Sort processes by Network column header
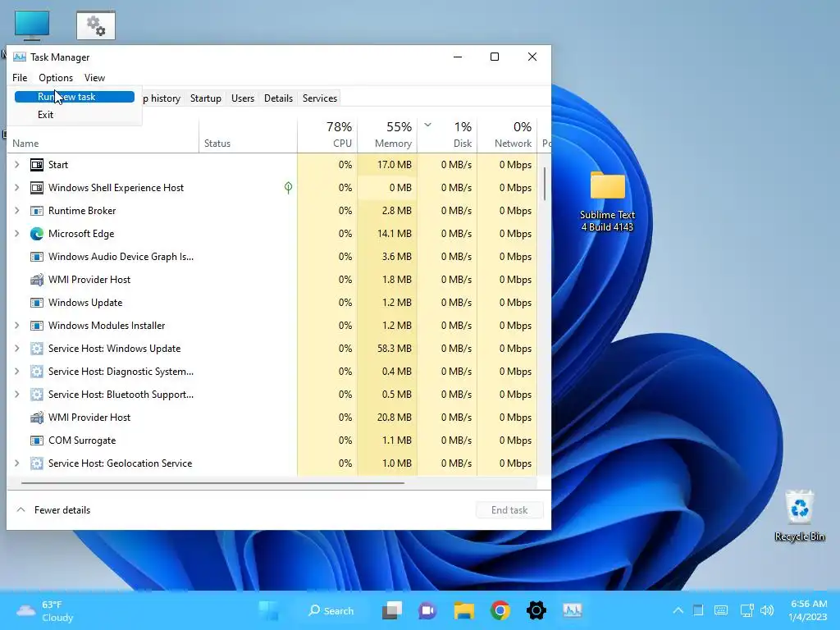This screenshot has width=840, height=630. coord(507,135)
